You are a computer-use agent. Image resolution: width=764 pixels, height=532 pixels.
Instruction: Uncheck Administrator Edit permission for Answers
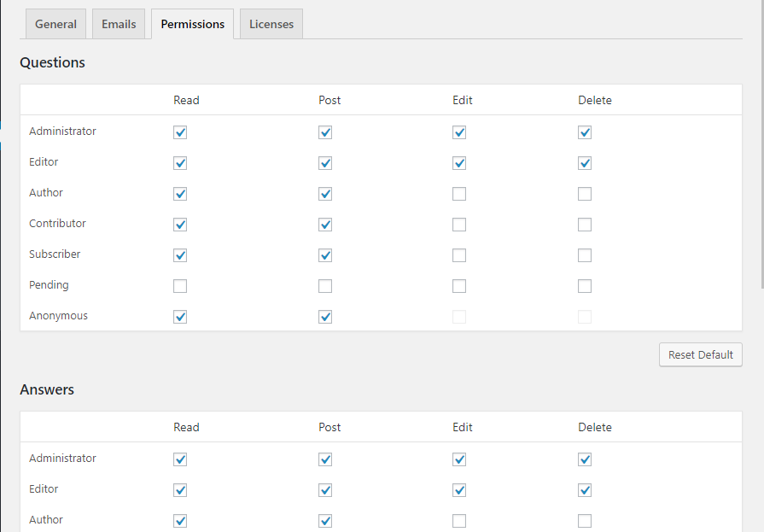point(459,459)
